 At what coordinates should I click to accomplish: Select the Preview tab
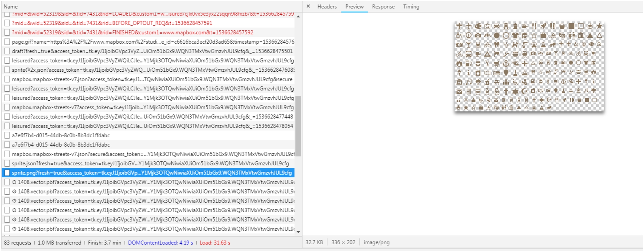point(354,7)
